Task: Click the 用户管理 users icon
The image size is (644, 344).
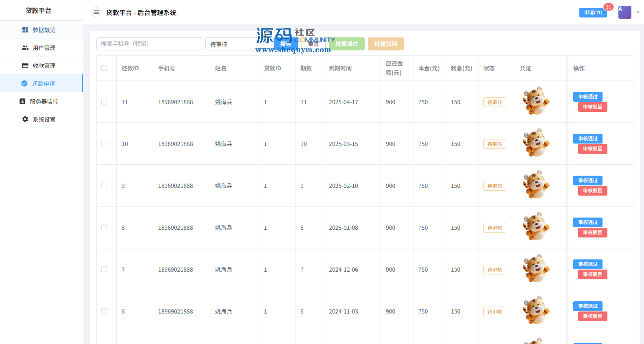Action: pos(25,48)
